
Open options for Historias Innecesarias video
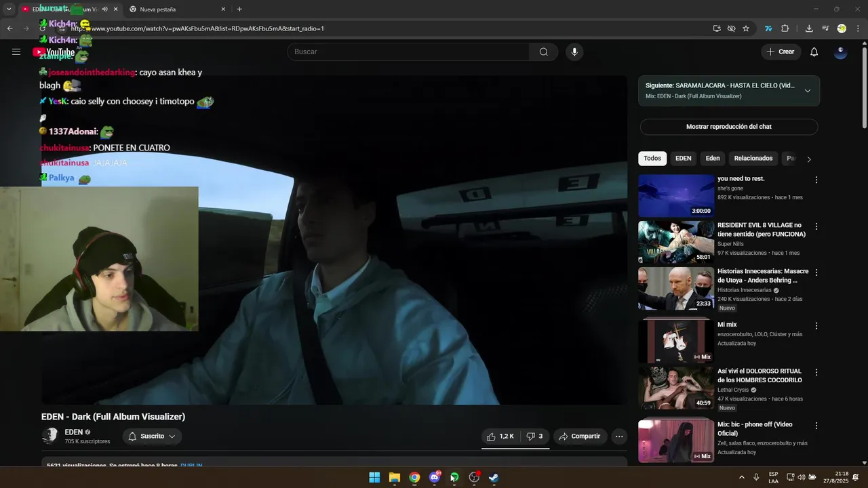click(816, 272)
